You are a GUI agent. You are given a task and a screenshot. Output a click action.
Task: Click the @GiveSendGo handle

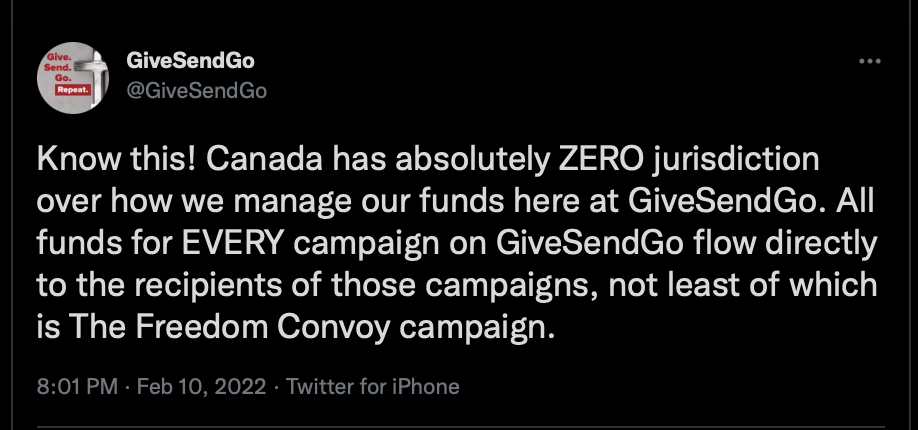click(196, 91)
